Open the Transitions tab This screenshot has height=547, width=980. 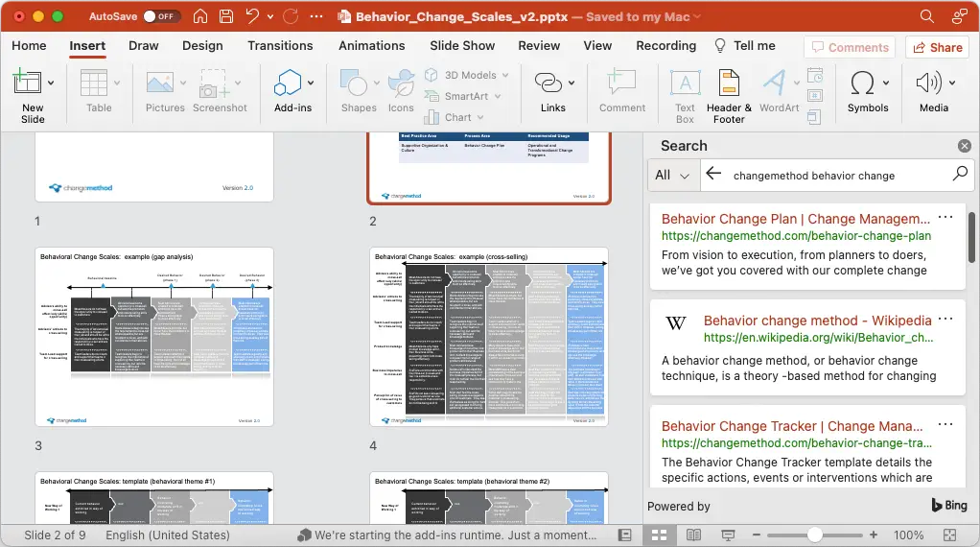[x=280, y=46]
